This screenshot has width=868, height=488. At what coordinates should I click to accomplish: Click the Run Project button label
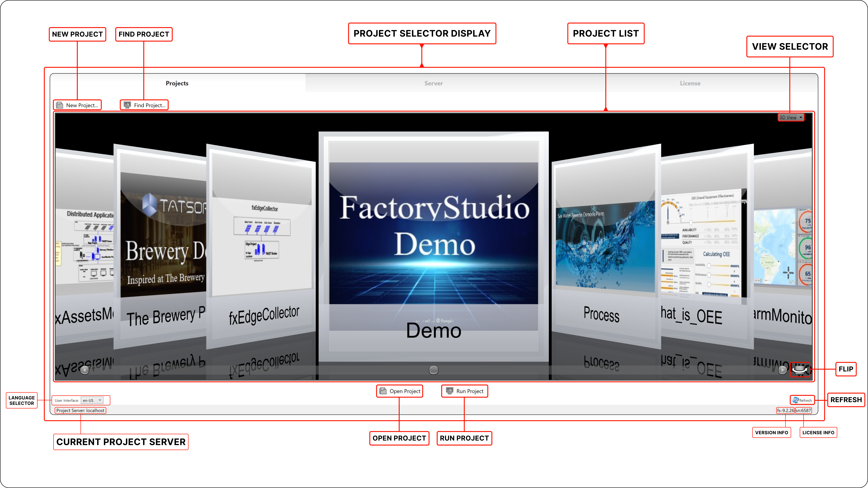point(470,391)
